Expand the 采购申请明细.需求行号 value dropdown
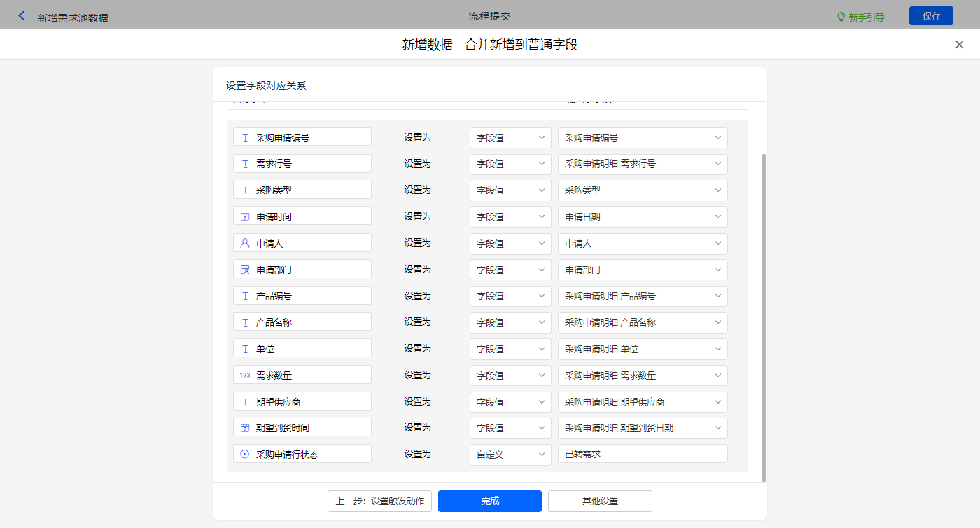This screenshot has height=528, width=980. click(x=642, y=164)
